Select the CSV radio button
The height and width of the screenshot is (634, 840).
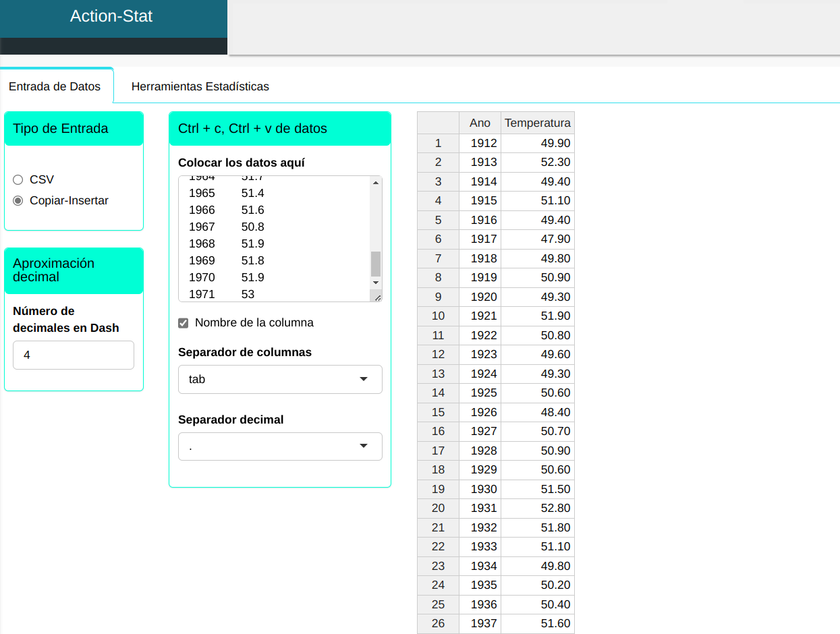[x=18, y=180]
